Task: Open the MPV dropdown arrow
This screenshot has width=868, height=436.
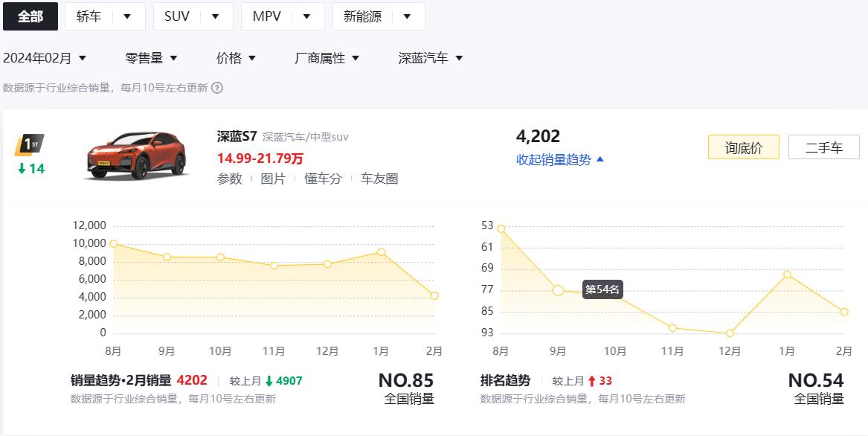Action: 306,16
